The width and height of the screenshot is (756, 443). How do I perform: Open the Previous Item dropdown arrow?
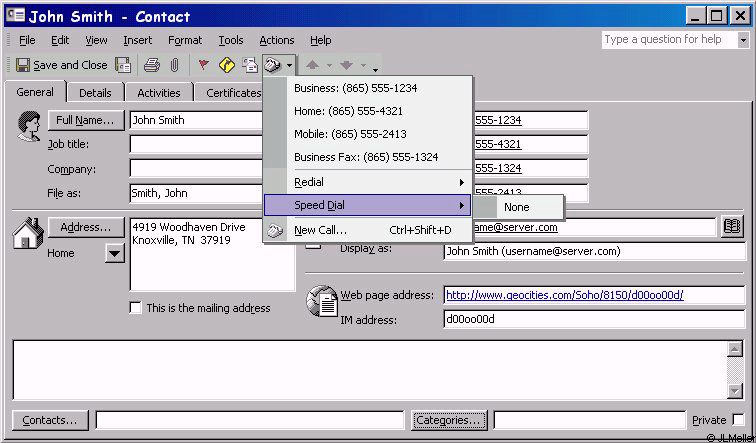[329, 66]
